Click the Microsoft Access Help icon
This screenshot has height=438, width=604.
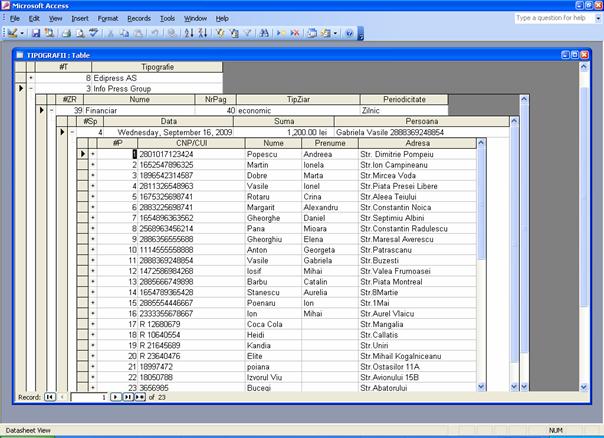[349, 33]
